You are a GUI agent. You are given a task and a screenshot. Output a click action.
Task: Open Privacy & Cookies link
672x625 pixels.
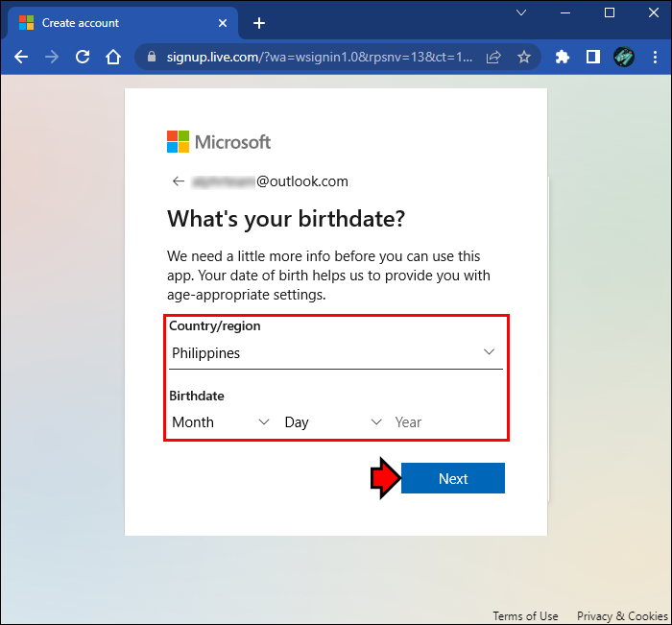(x=623, y=616)
